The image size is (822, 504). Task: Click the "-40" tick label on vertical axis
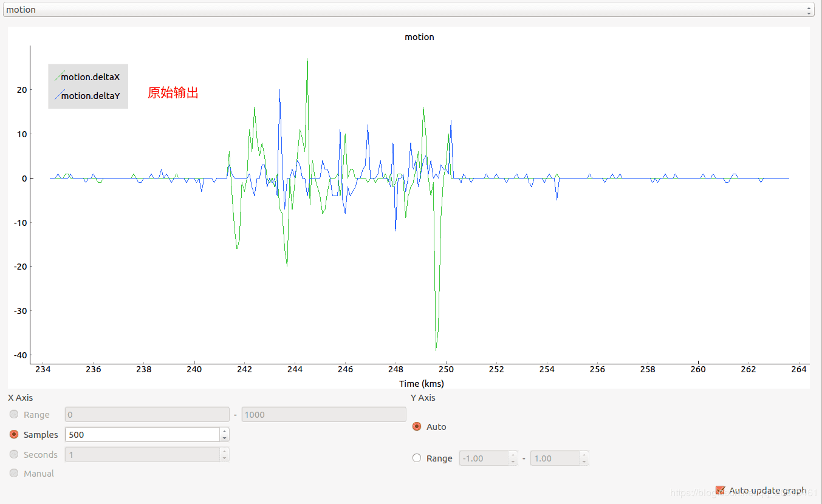(x=20, y=355)
